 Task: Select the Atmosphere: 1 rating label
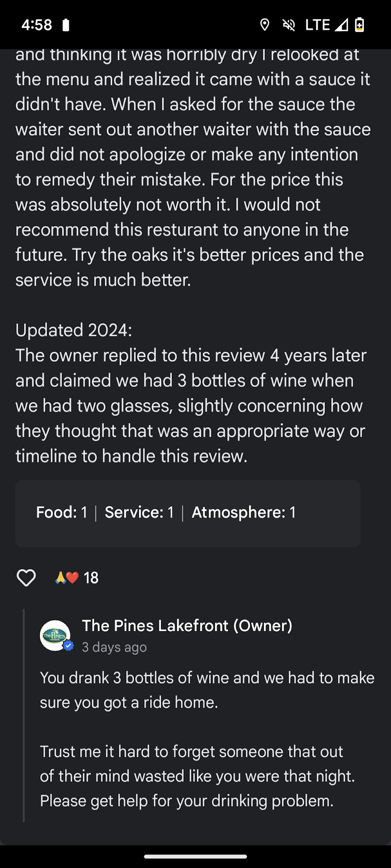[243, 513]
